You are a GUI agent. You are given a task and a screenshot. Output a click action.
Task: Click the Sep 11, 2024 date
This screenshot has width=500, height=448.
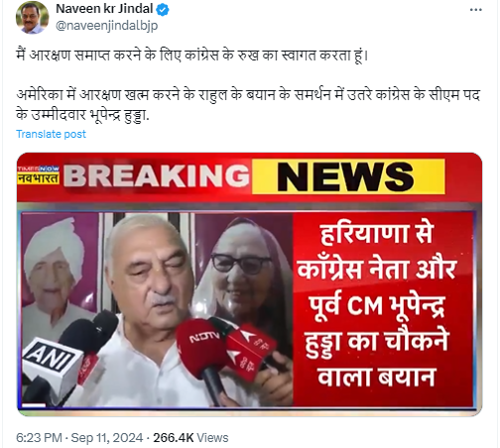[x=107, y=438]
